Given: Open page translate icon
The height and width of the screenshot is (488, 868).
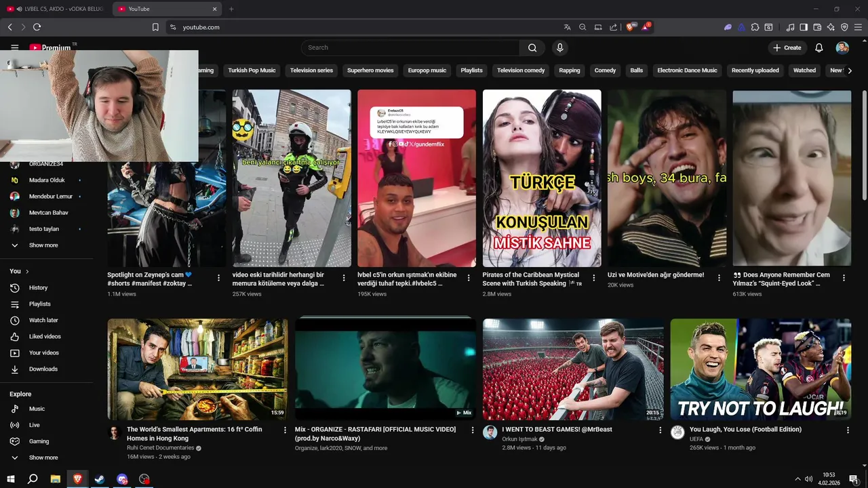Looking at the screenshot, I should click(x=567, y=27).
